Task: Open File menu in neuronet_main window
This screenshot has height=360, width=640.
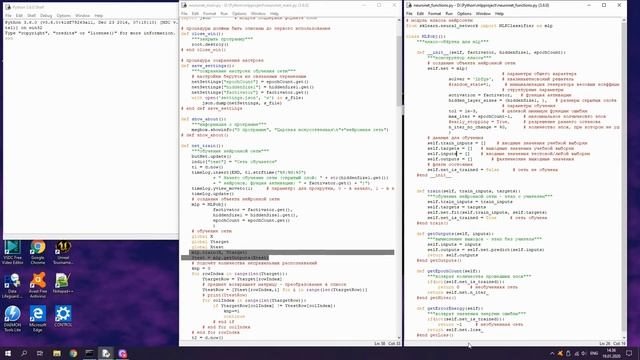Action: coord(184,13)
